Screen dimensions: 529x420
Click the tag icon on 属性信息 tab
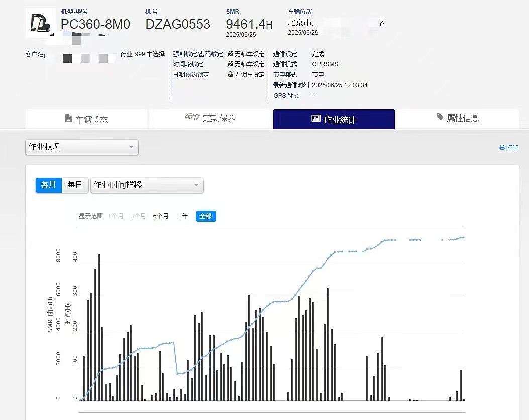tap(440, 117)
